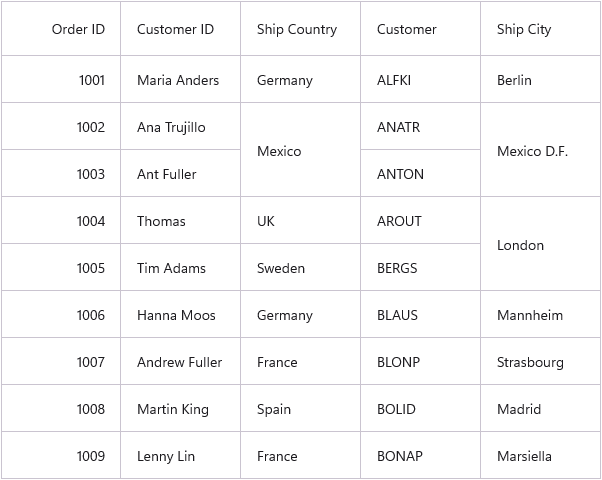Viewport: 602px width, 480px height.
Task: Select order 1004 cell
Action: pyautogui.click(x=61, y=220)
